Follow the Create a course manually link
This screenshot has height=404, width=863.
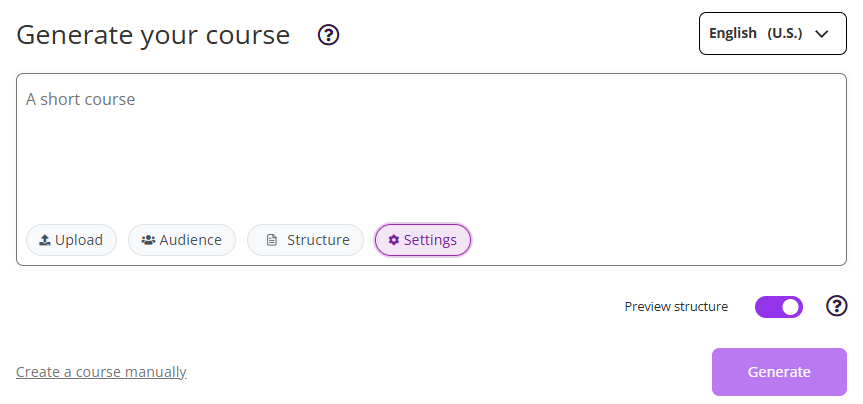pyautogui.click(x=101, y=372)
